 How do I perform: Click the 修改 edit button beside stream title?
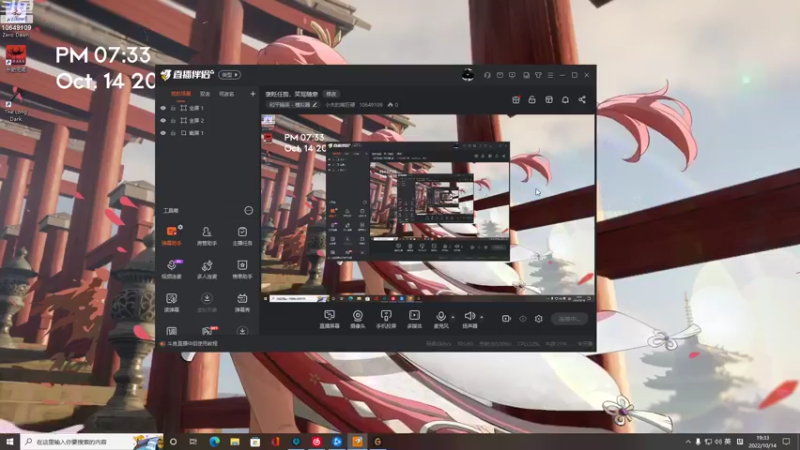pos(332,94)
